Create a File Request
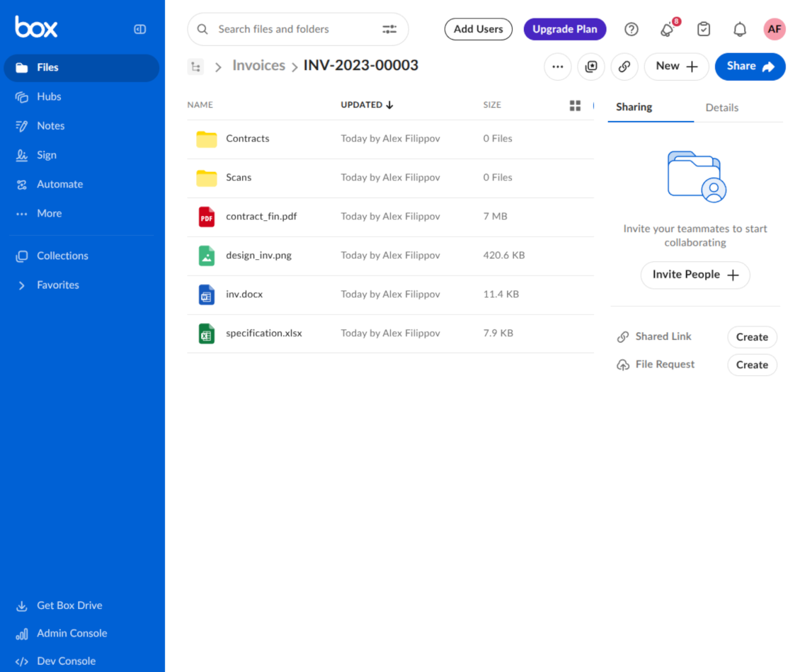Screen dimensions: 800x672 (x=752, y=365)
